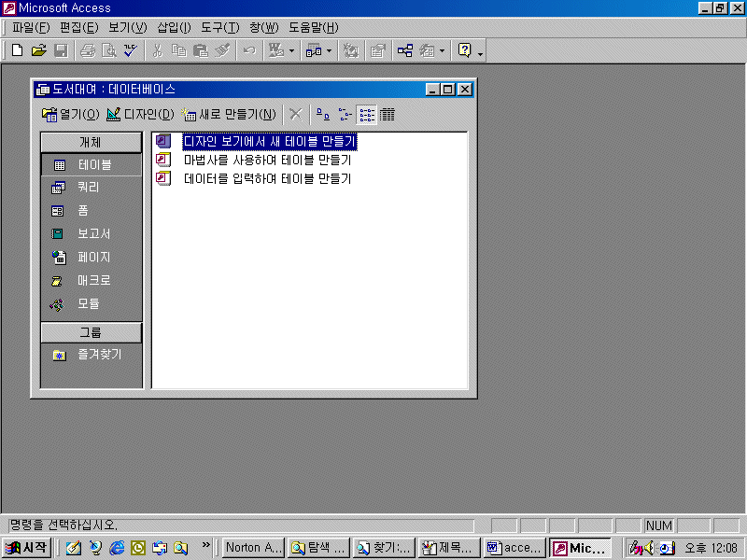Open the 창(W) menu
747x560 pixels.
click(x=264, y=28)
